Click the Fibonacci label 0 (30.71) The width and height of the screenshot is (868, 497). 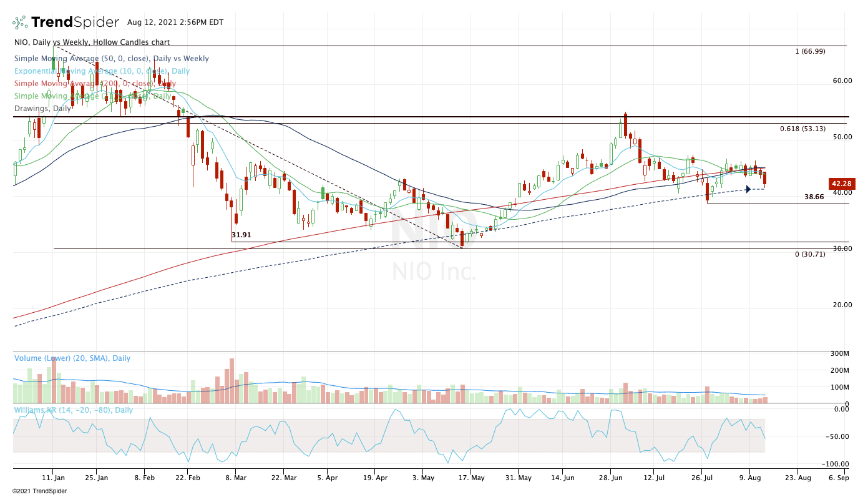[x=810, y=254]
